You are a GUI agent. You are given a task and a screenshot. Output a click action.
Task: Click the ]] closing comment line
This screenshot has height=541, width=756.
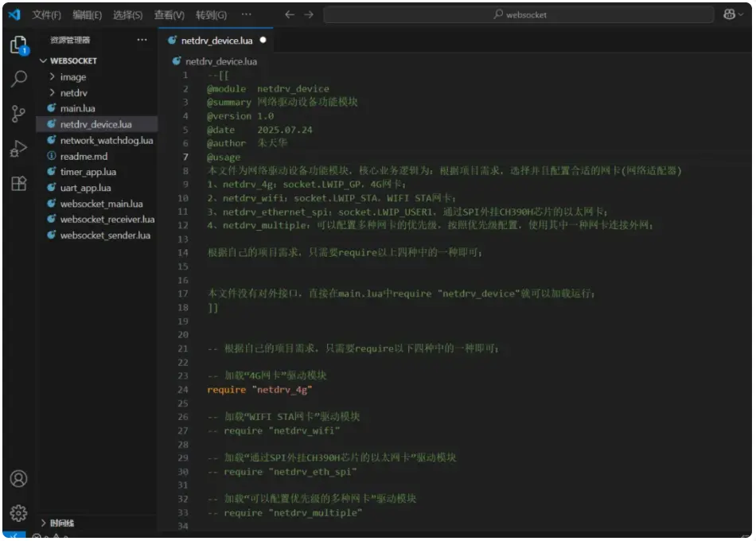tap(213, 308)
